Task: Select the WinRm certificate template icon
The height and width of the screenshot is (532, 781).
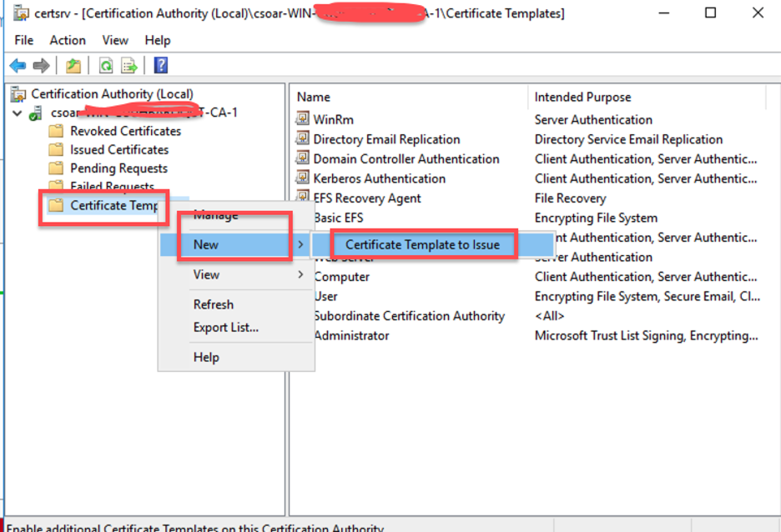Action: [301, 119]
